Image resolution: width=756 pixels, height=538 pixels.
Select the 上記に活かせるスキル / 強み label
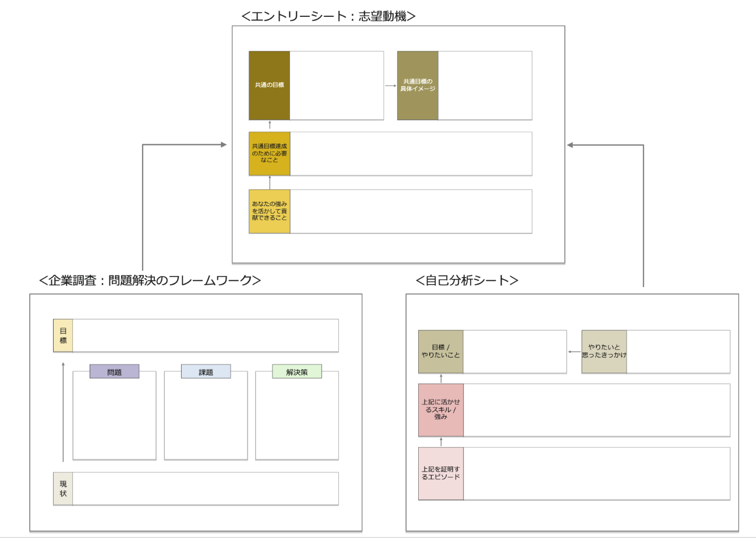441,410
